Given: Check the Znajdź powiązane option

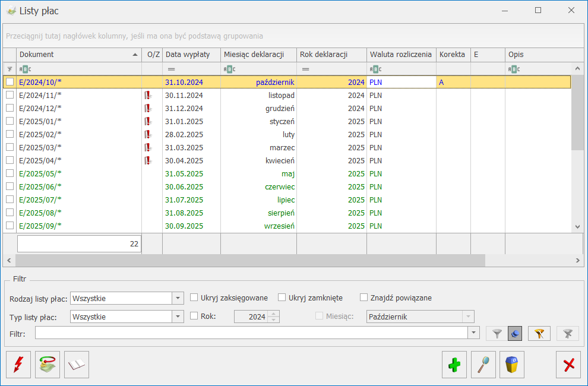Looking at the screenshot, I should pyautogui.click(x=363, y=298).
